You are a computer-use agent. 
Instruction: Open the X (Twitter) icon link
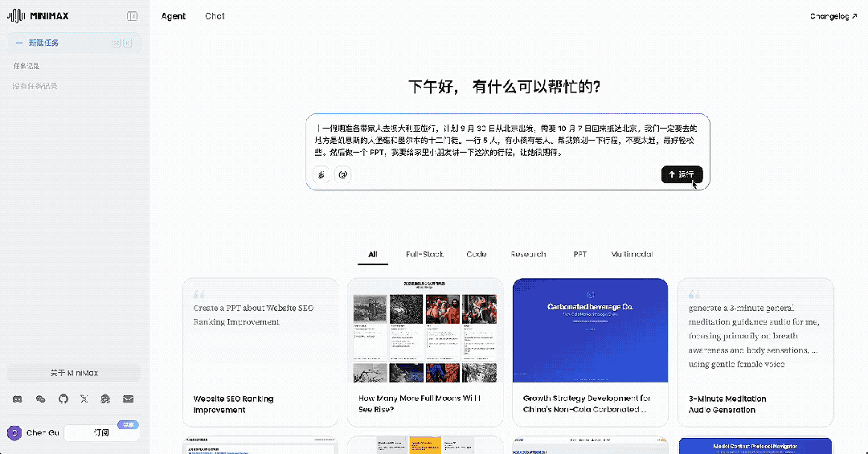point(84,399)
